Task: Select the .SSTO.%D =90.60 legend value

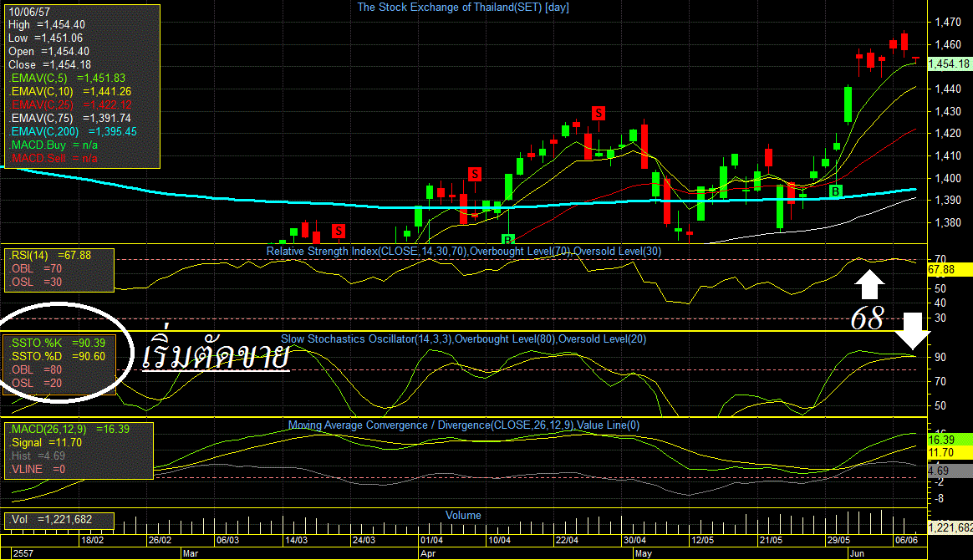Action: [x=57, y=357]
